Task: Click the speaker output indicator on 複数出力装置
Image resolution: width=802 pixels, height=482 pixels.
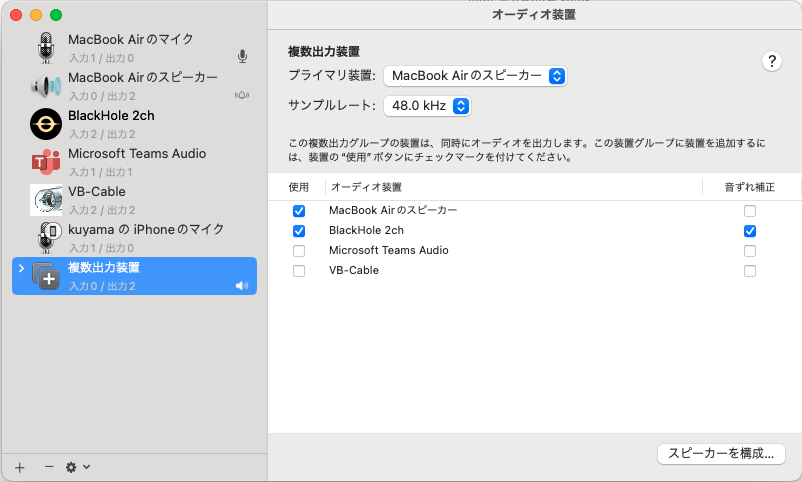Action: (242, 286)
